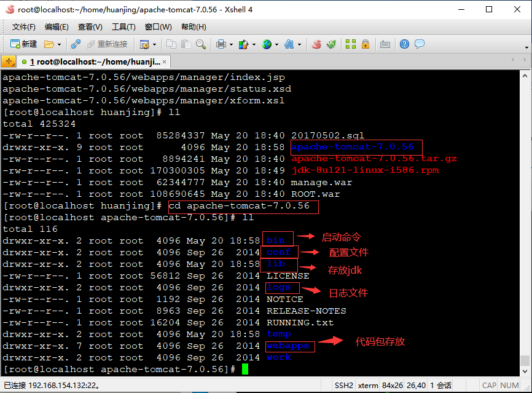This screenshot has width=532, height=393.
Task: Click the keyboard icon in toolbar
Action: click(x=385, y=44)
